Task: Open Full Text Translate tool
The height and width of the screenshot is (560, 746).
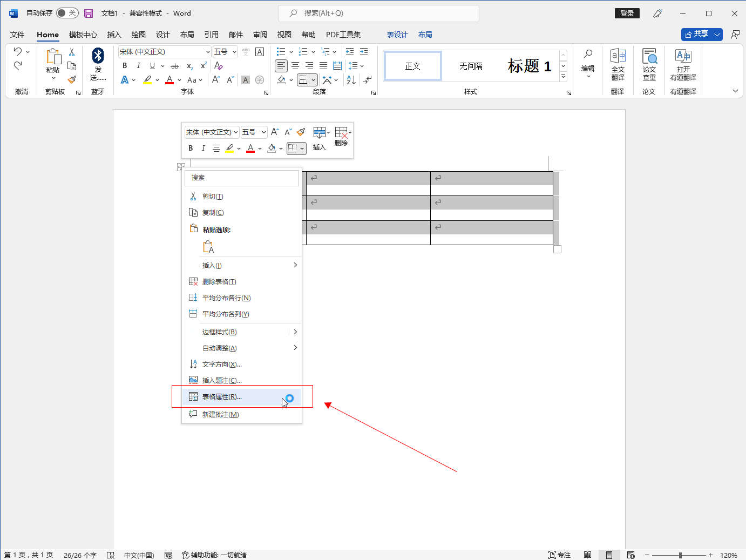Action: click(x=618, y=64)
